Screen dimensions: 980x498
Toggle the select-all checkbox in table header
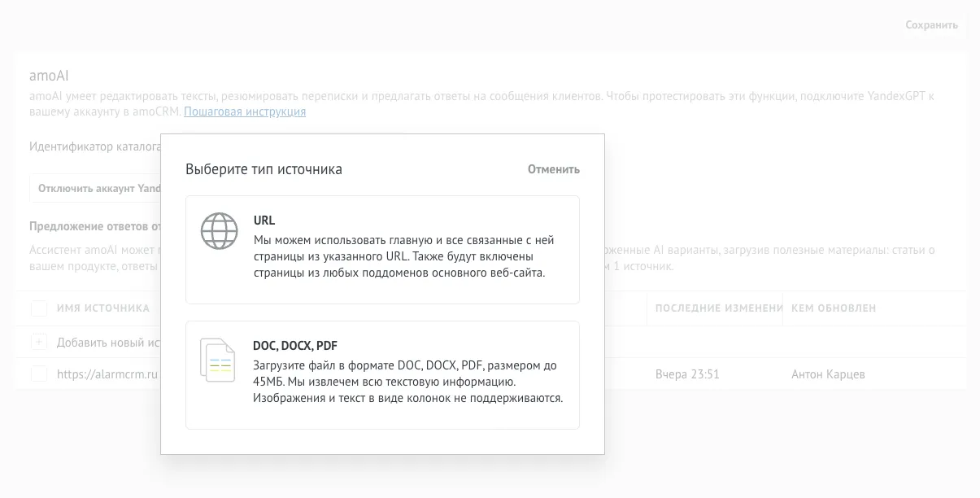(39, 308)
